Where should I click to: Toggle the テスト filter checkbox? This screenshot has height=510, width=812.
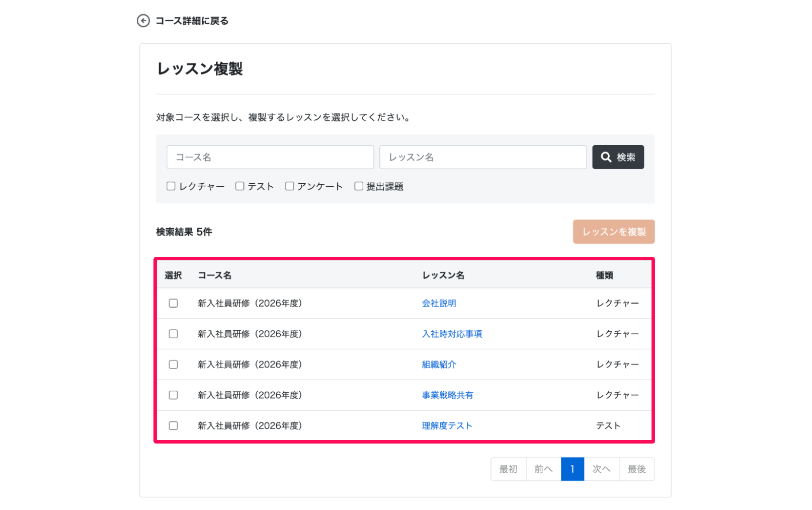tap(240, 186)
